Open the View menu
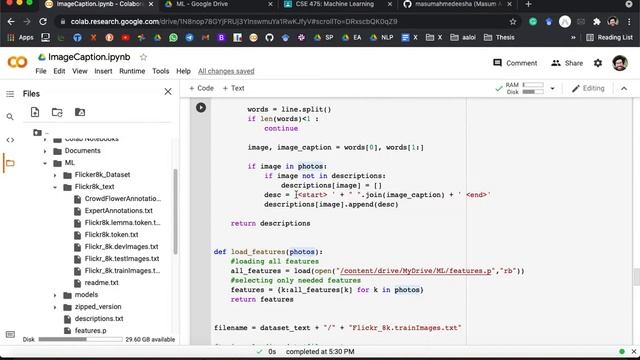The height and width of the screenshot is (360, 640). point(80,71)
